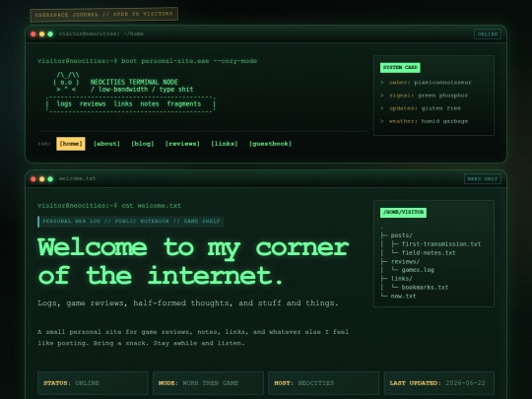The width and height of the screenshot is (532, 399).
Task: Click the 'signal: green phosphor' row
Action: click(x=424, y=96)
